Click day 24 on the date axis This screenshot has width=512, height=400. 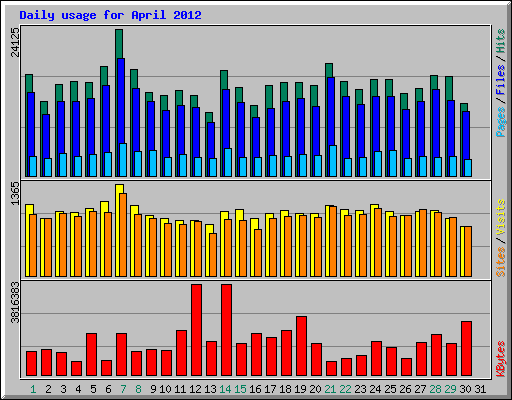[x=375, y=389]
